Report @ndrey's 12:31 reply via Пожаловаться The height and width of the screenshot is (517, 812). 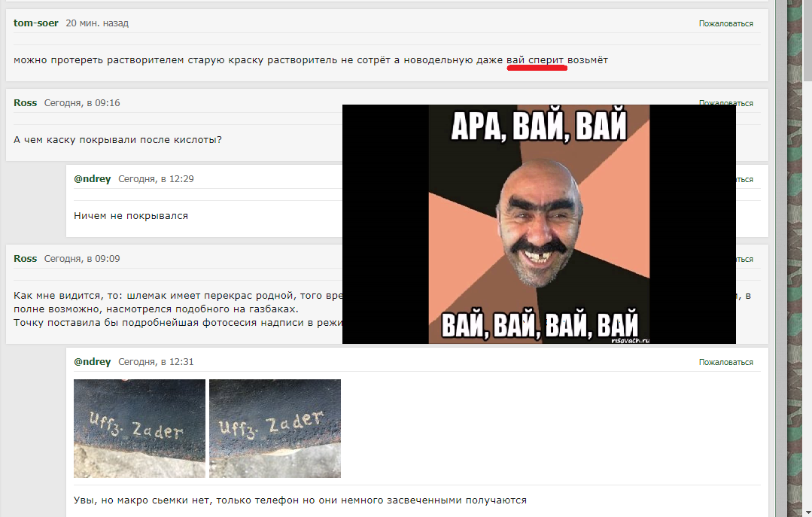725,362
